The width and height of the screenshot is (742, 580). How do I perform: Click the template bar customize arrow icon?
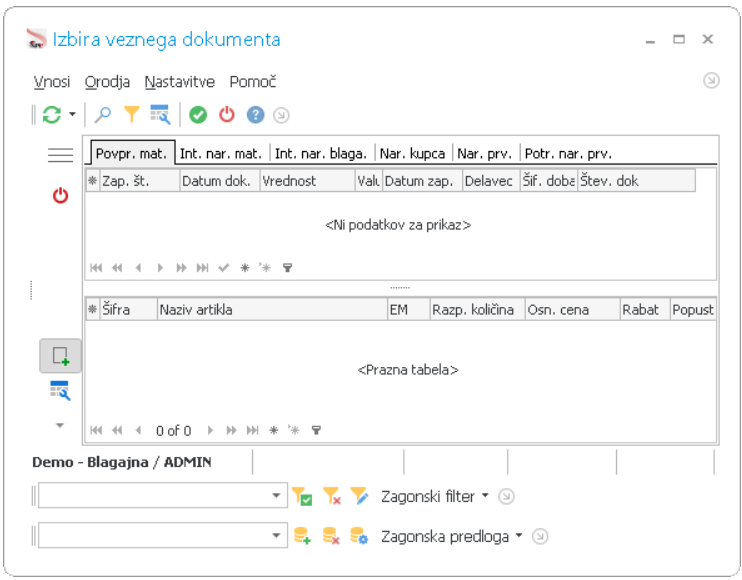click(x=540, y=536)
